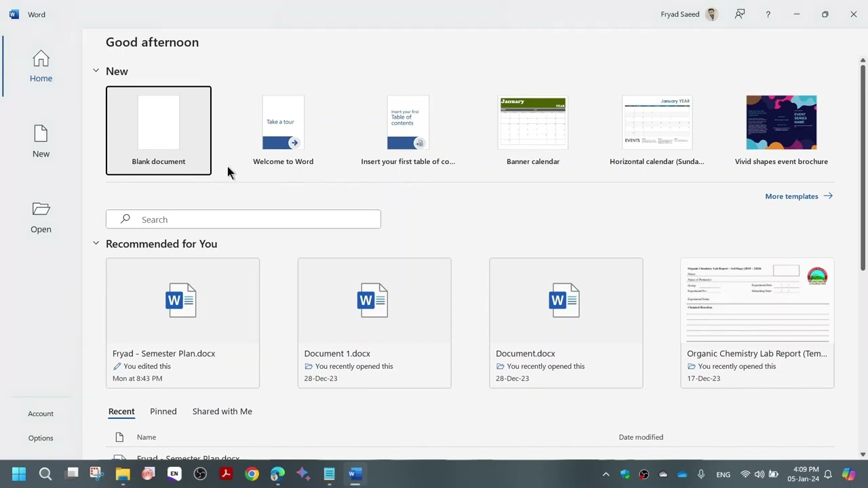
Task: Open Windows Start menu
Action: pyautogui.click(x=19, y=474)
